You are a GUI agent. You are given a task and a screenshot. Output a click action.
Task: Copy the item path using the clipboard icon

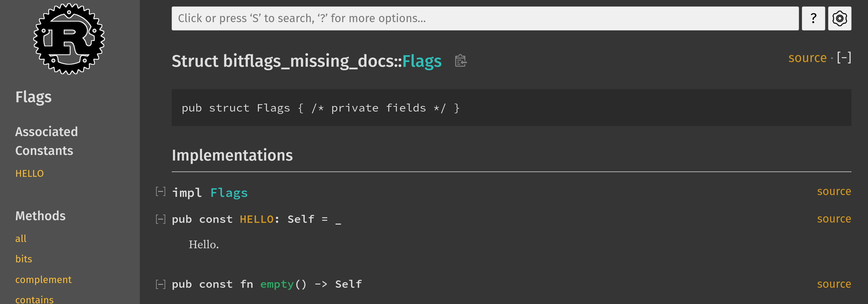(461, 61)
